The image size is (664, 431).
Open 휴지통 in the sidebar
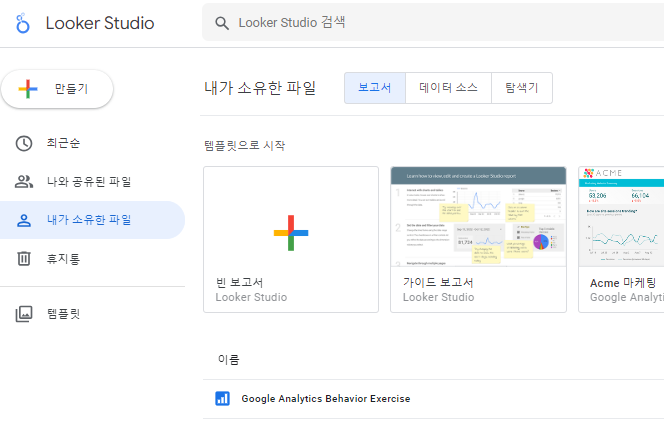(x=92, y=258)
